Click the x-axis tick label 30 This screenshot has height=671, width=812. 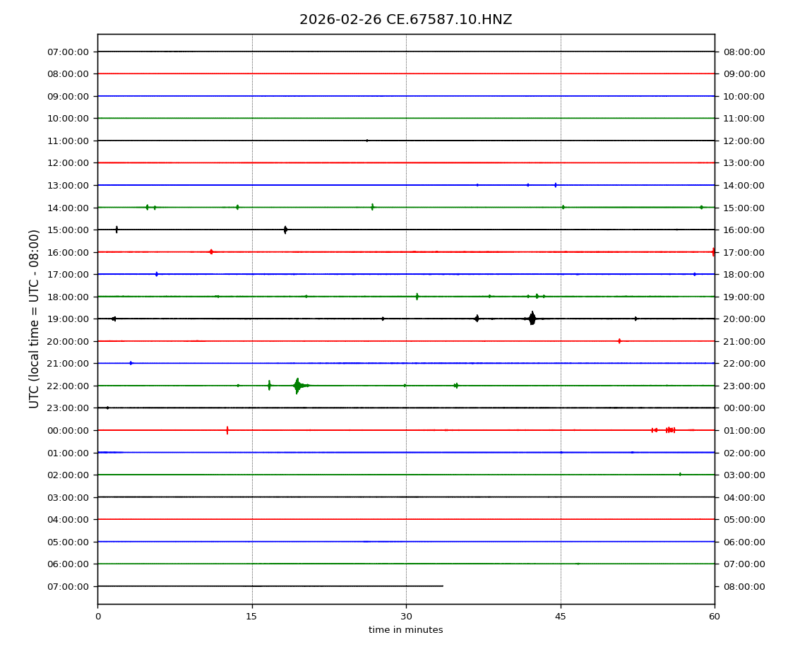pyautogui.click(x=406, y=617)
